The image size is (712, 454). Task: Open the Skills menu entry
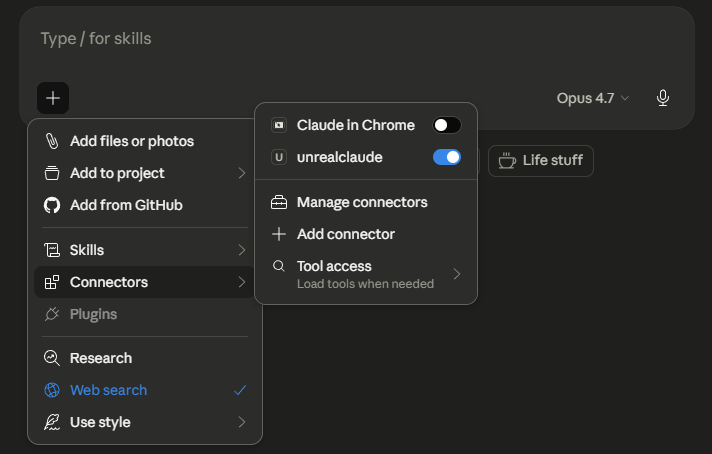coord(144,250)
